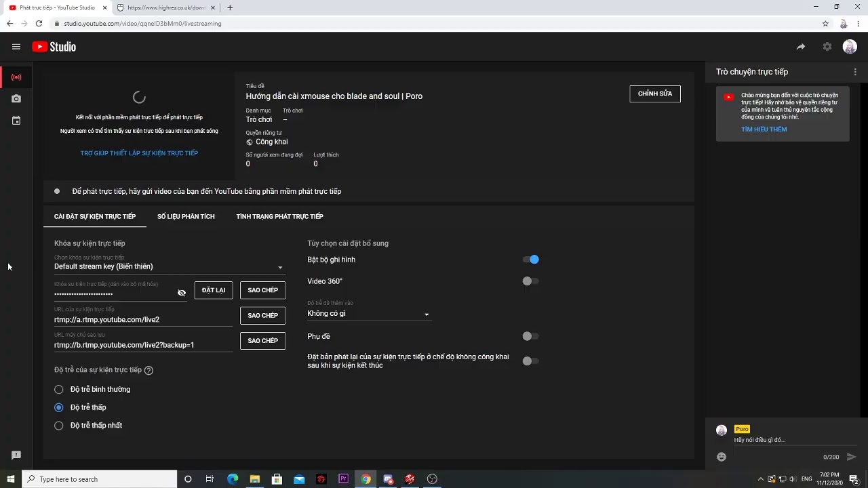This screenshot has height=488, width=868.
Task: Switch to the YouTube Studio browser tab
Action: [x=57, y=7]
